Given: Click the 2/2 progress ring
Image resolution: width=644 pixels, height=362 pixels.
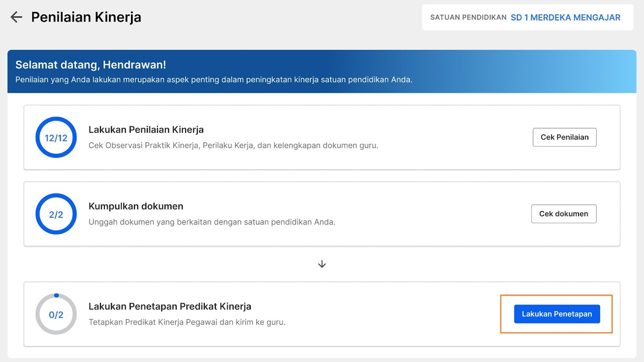Looking at the screenshot, I should click(x=56, y=214).
